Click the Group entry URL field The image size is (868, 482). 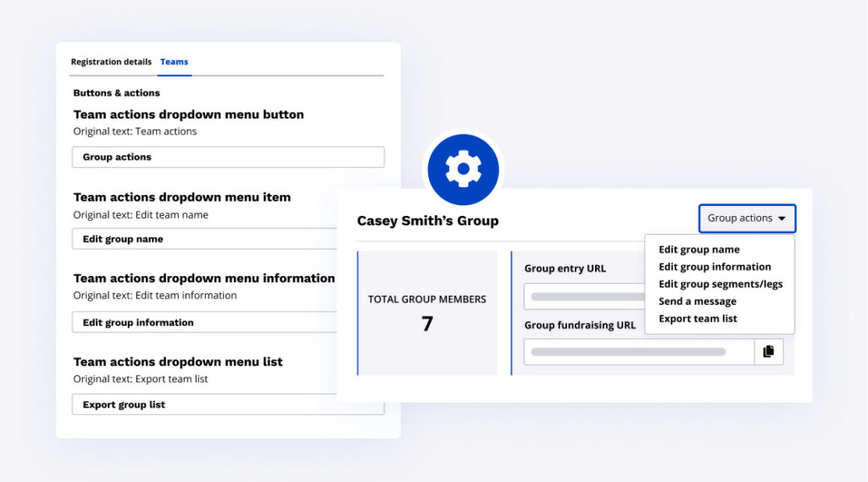[x=585, y=296]
